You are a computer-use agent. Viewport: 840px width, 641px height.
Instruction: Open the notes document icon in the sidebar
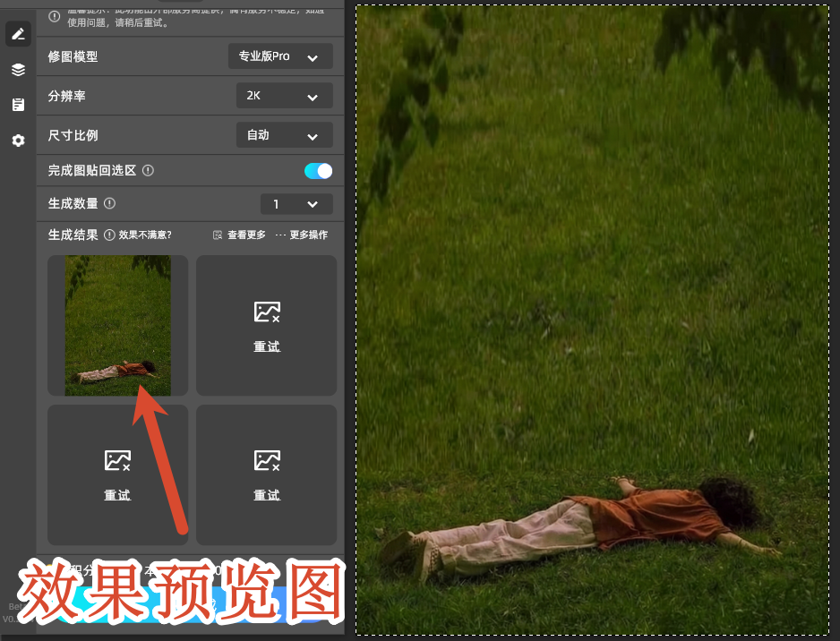18,105
